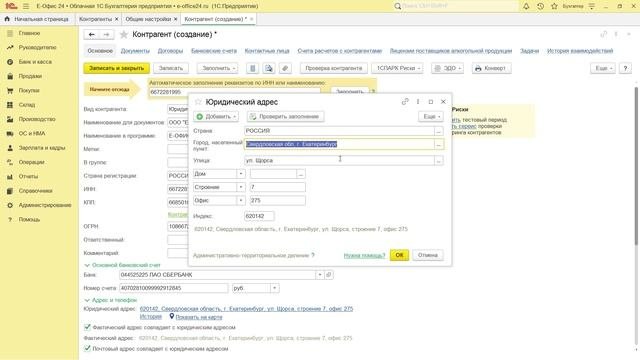This screenshot has width=640, height=360.
Task: Click the Номер счета input field
Action: [x=173, y=288]
